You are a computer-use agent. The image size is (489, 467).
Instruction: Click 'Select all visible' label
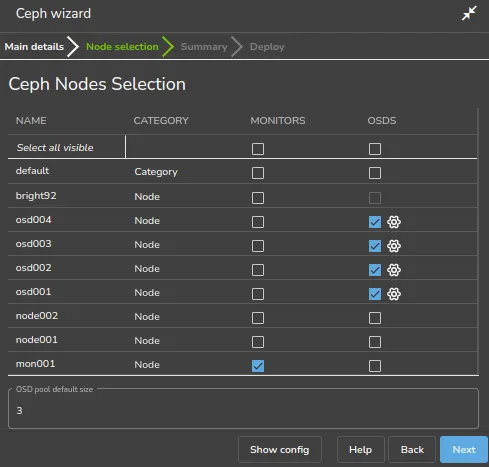[x=55, y=148]
